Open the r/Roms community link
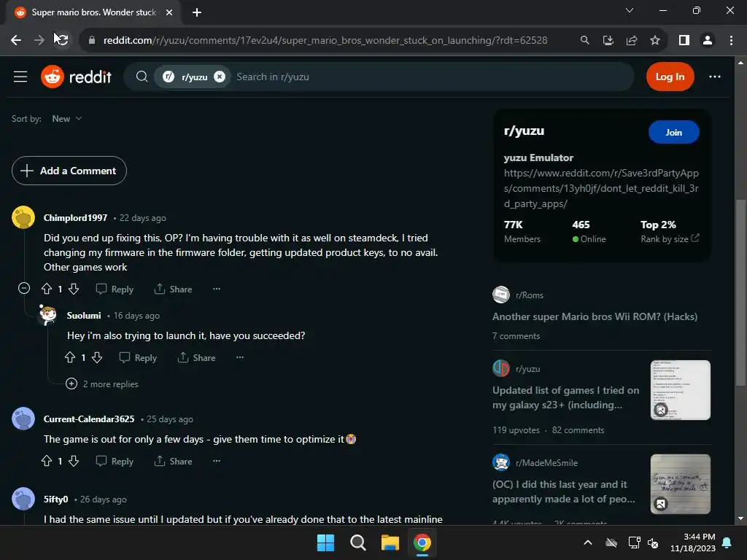 click(529, 295)
